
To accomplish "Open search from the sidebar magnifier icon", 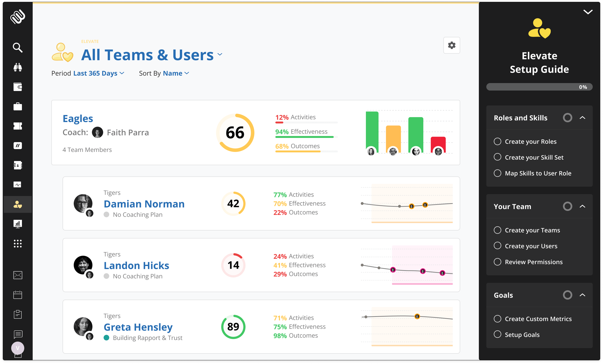I will (18, 47).
